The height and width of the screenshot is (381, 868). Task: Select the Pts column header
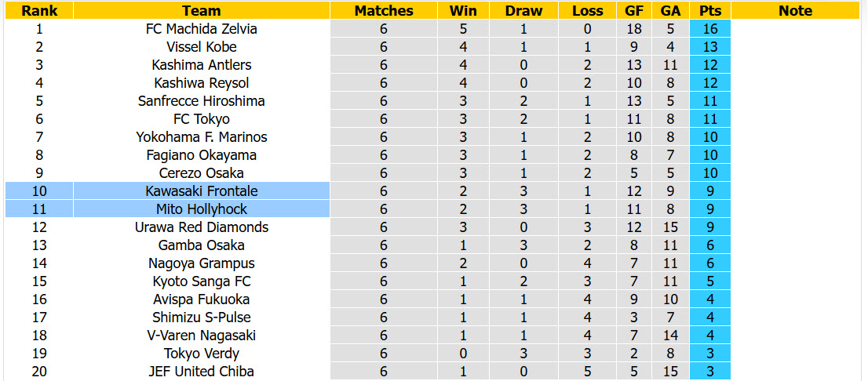tap(710, 10)
